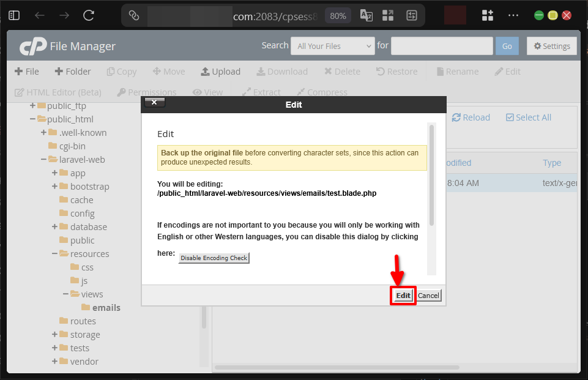Open File Manager Settings
Viewport: 588px width, 380px height.
click(x=551, y=45)
